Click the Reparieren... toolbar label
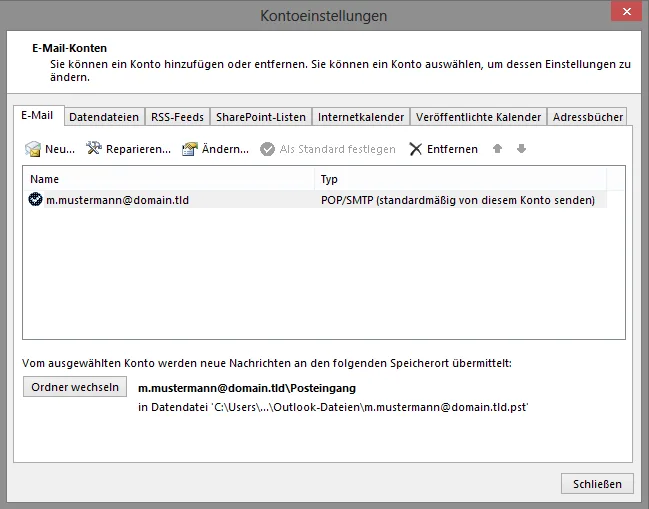 [138, 149]
